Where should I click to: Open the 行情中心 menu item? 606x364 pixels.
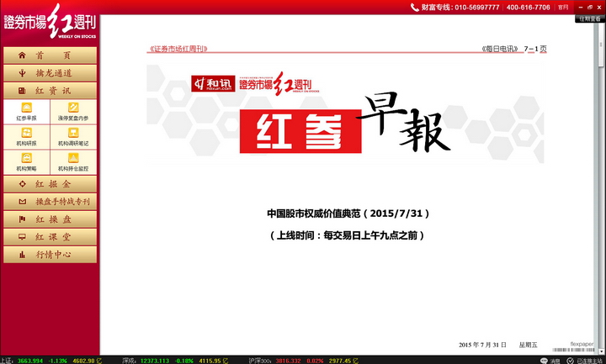50,255
